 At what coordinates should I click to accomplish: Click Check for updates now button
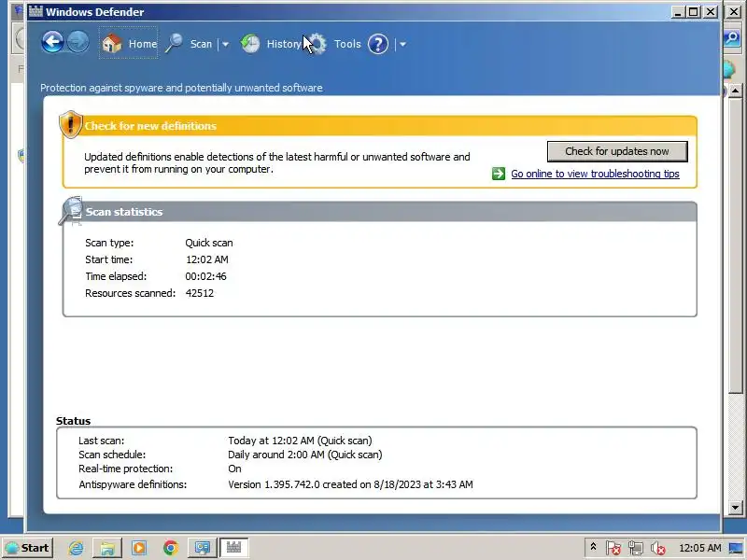click(617, 151)
